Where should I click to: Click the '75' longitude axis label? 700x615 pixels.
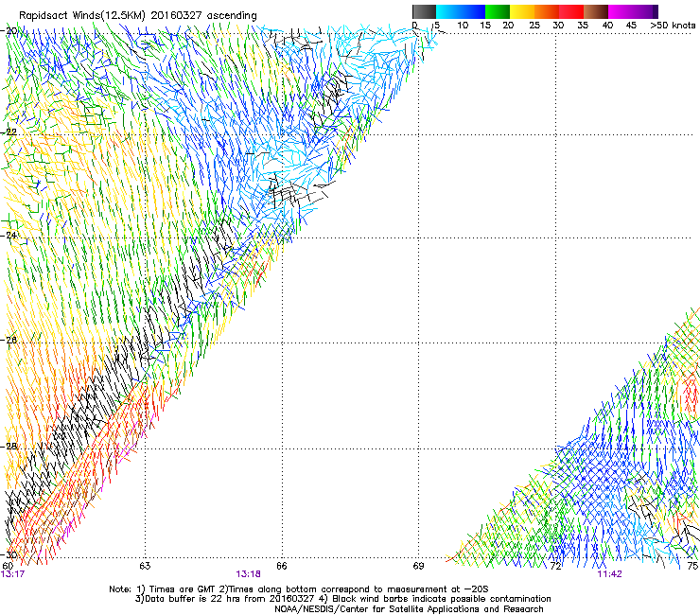tap(692, 566)
